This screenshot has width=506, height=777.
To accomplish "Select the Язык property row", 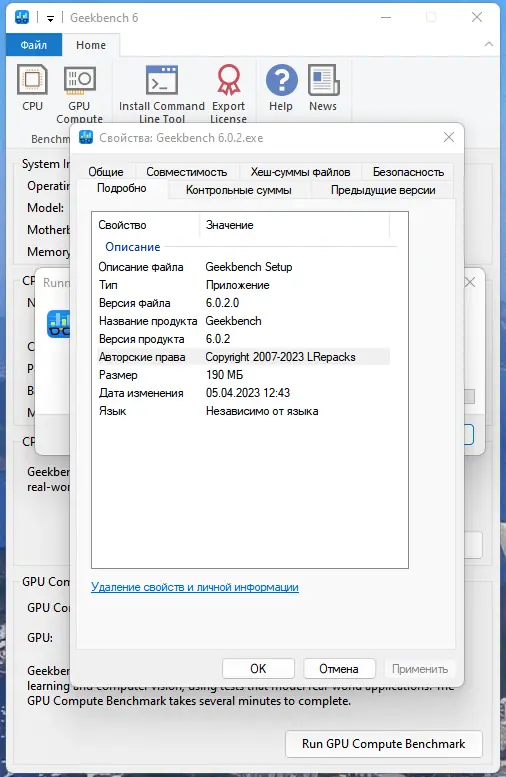I will coord(243,411).
